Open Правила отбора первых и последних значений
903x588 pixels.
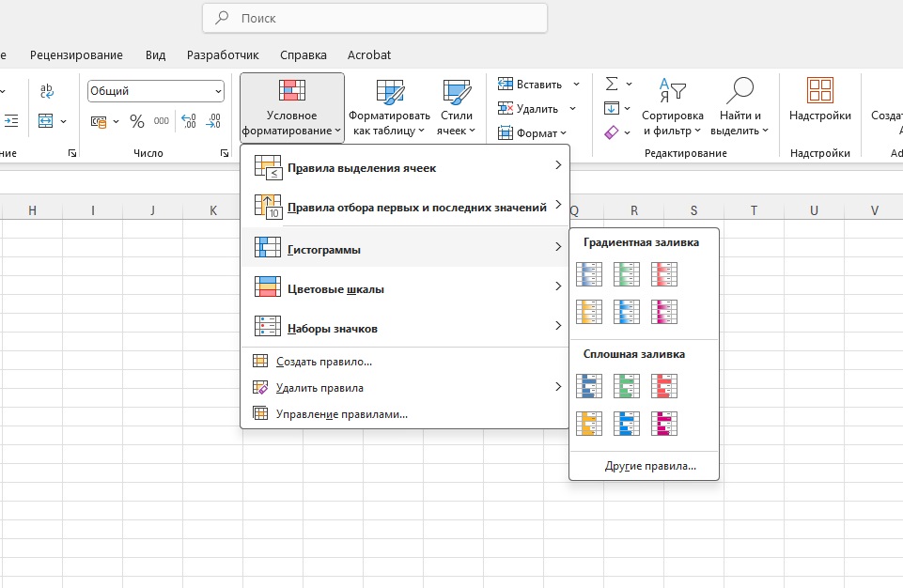point(405,207)
